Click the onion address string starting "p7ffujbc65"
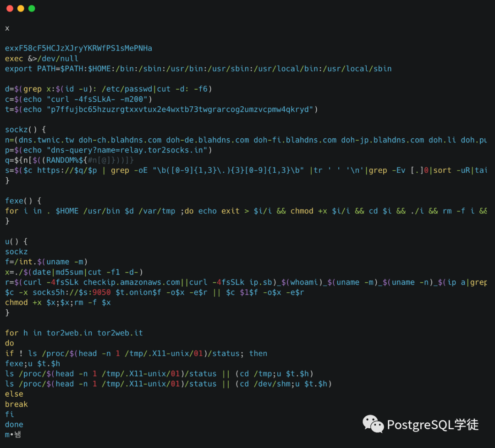 (180, 109)
